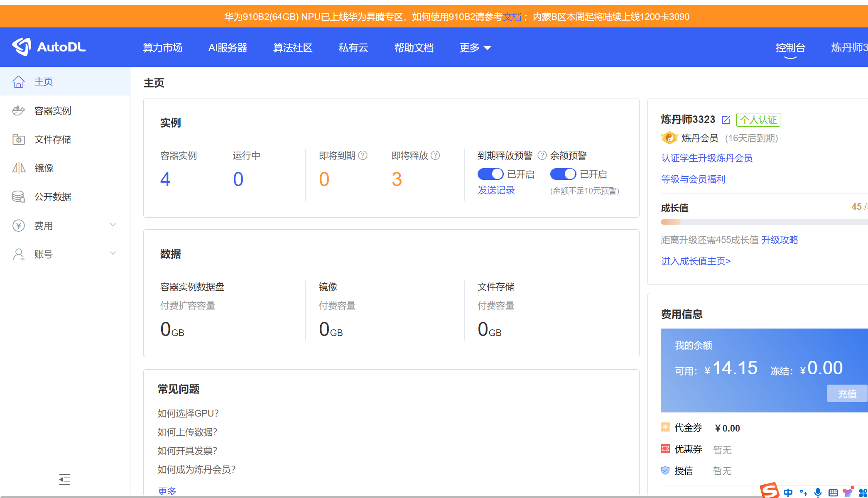The image size is (868, 498).
Task: Select the 主页 home icon in sidebar
Action: (19, 81)
